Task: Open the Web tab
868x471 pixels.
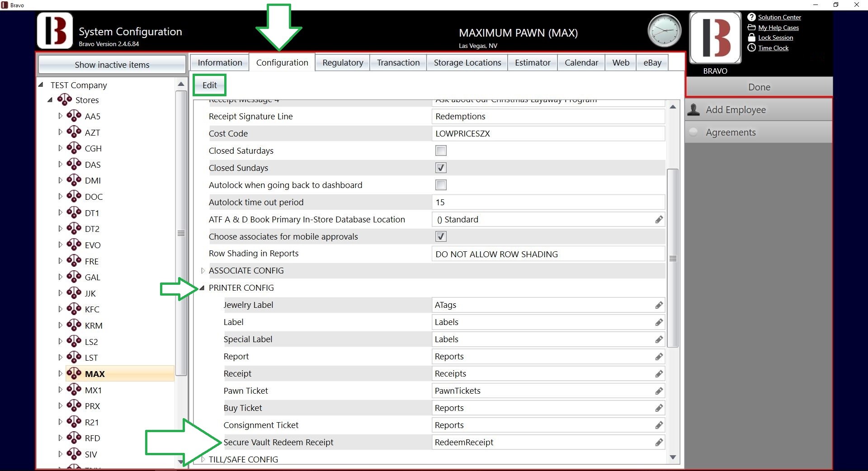Action: [621, 62]
